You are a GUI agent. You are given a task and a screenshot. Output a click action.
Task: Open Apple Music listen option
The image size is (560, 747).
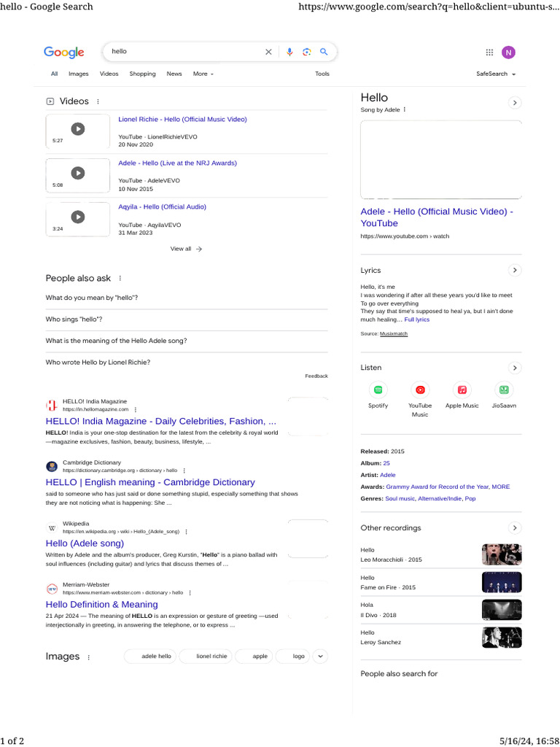[x=462, y=390]
